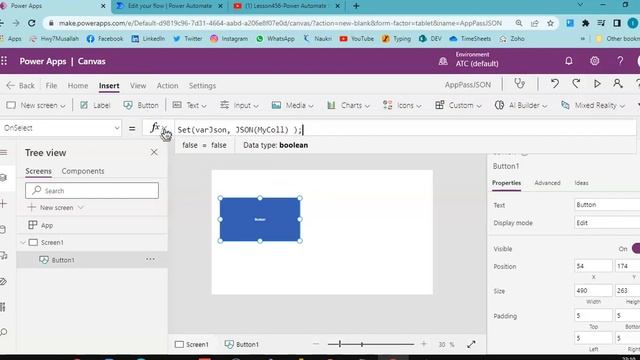640x360 pixels.
Task: Click the Button1 breadcrumb at bottom
Action: 242,344
